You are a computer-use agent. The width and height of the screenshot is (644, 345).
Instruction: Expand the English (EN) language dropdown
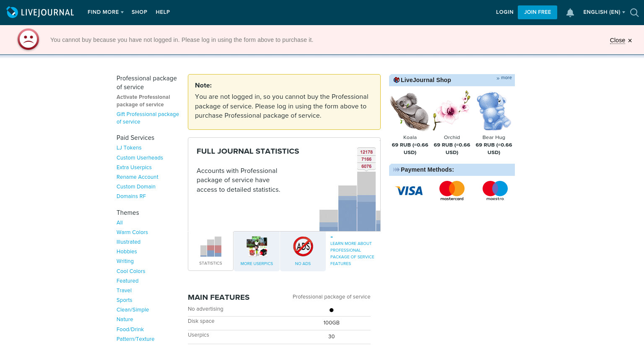point(604,12)
